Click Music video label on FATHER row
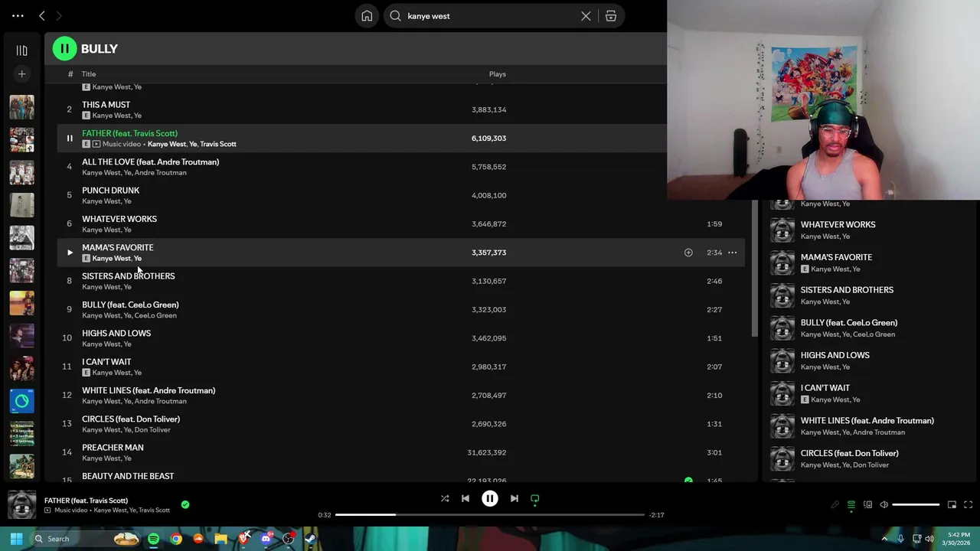This screenshot has width=980, height=551. tap(122, 144)
